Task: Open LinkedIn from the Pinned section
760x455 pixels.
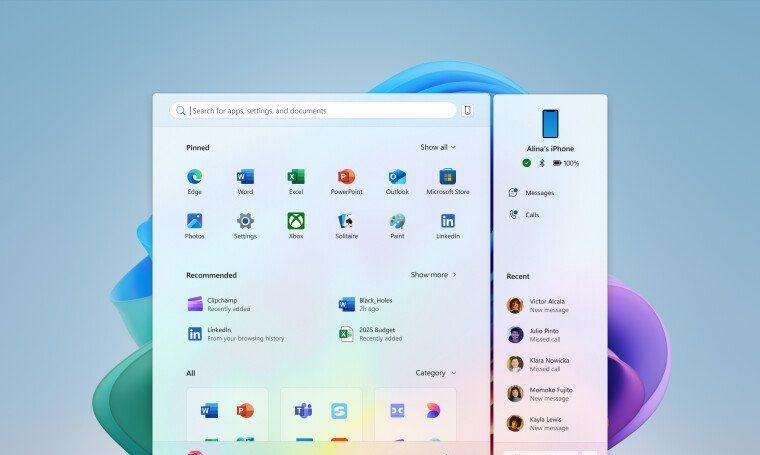Action: click(x=448, y=226)
